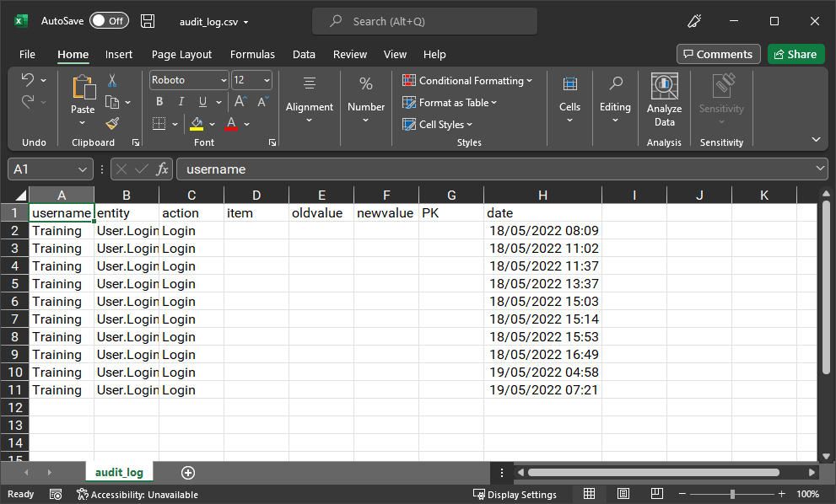This screenshot has width=836, height=504.
Task: Click the horizontal scrollbar thumb
Action: click(x=654, y=473)
